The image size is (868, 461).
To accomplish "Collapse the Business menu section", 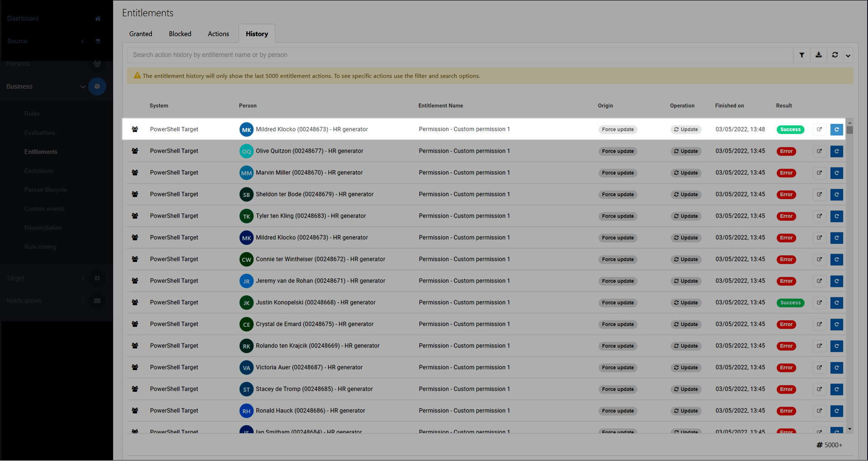I will [83, 86].
